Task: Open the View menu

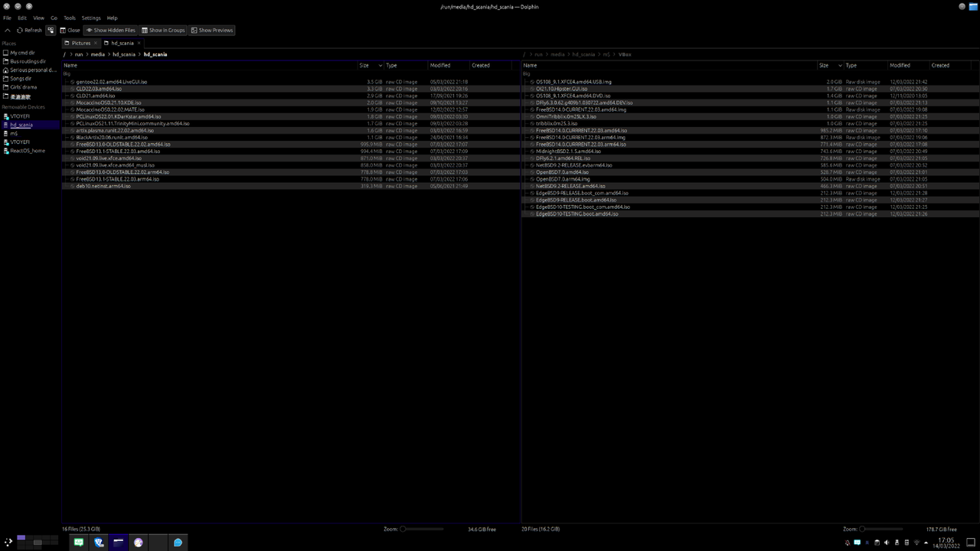Action: coord(38,18)
